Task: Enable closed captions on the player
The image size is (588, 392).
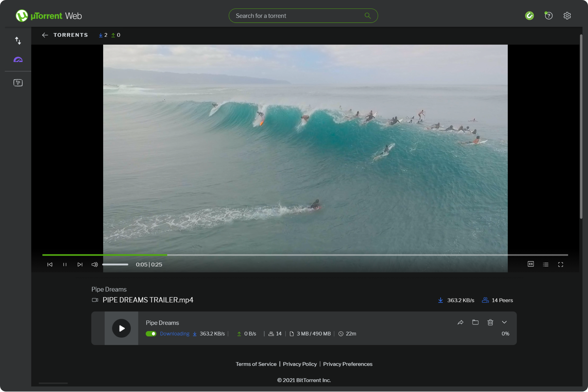Action: click(531, 264)
